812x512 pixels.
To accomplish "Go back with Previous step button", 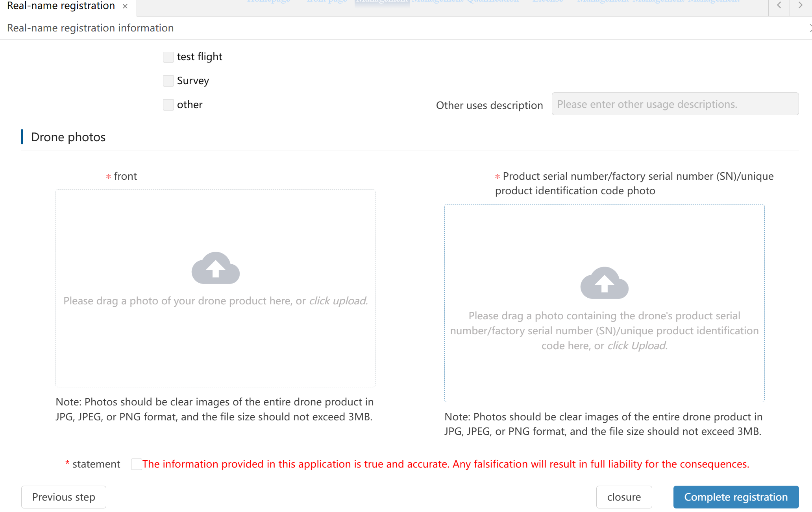I will (64, 497).
